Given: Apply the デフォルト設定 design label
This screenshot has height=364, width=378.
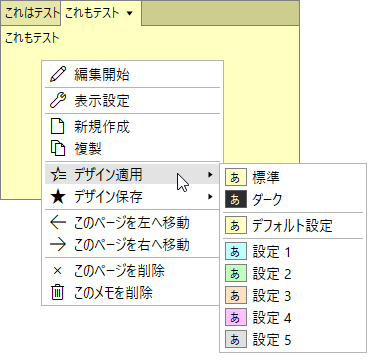Looking at the screenshot, I should (292, 225).
